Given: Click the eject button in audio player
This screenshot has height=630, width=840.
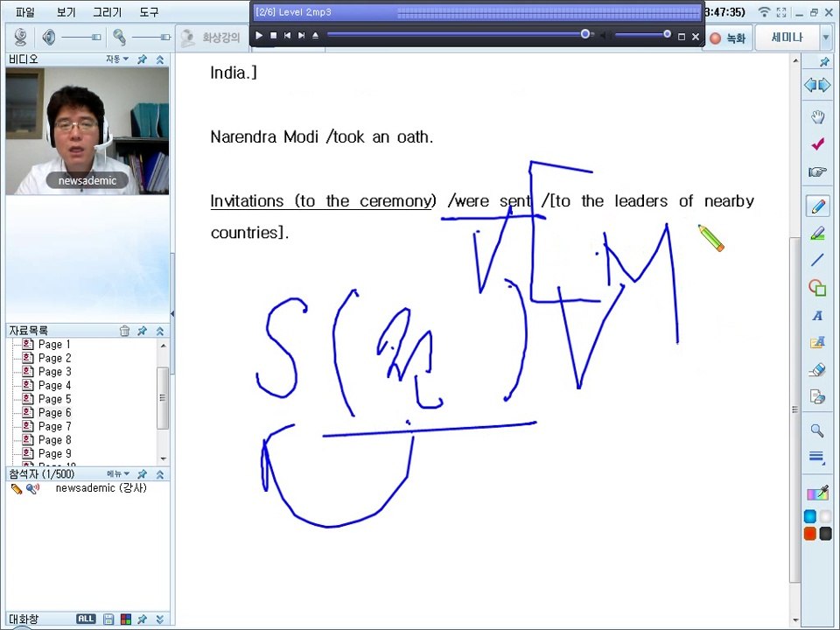Looking at the screenshot, I should [315, 35].
